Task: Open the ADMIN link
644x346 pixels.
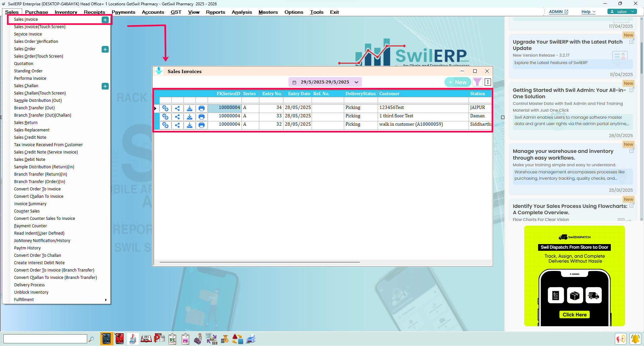Action: click(558, 12)
